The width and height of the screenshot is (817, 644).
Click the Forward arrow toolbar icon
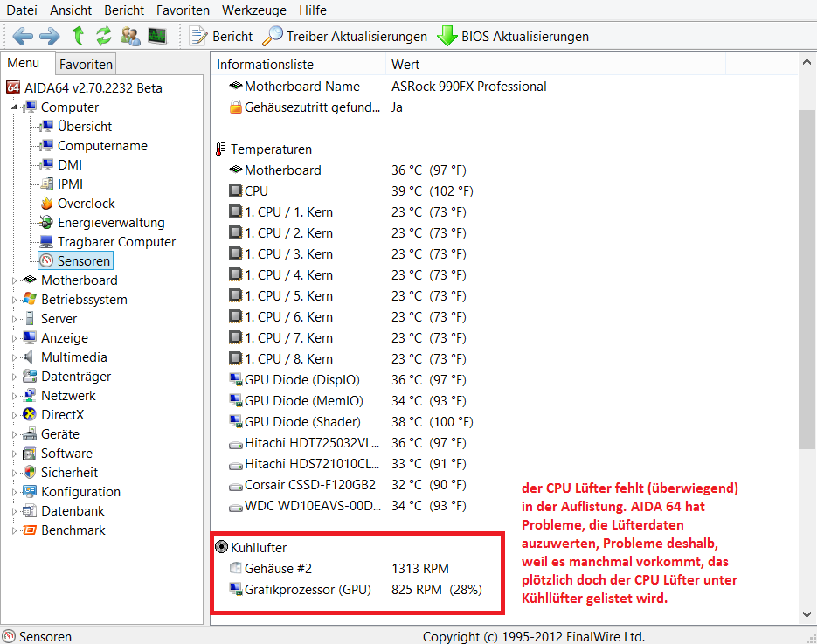[x=50, y=37]
